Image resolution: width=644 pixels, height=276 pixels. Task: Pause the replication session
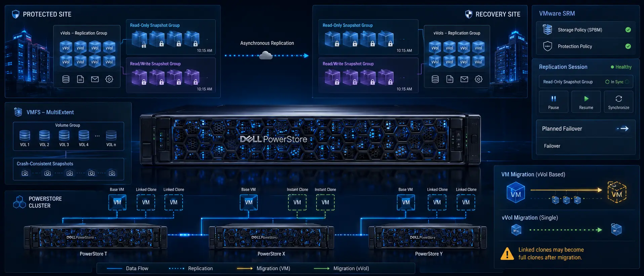coord(554,102)
